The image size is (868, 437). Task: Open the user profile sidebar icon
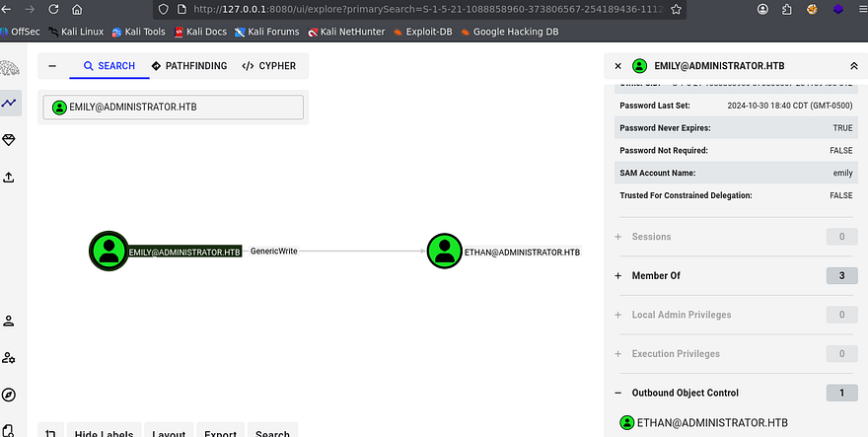tap(10, 321)
